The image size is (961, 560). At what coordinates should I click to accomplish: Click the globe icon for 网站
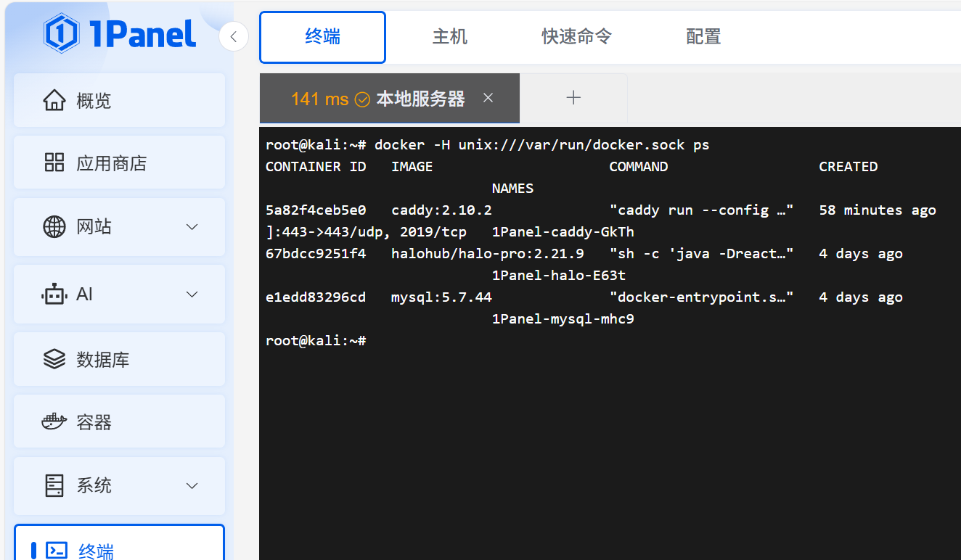[54, 227]
